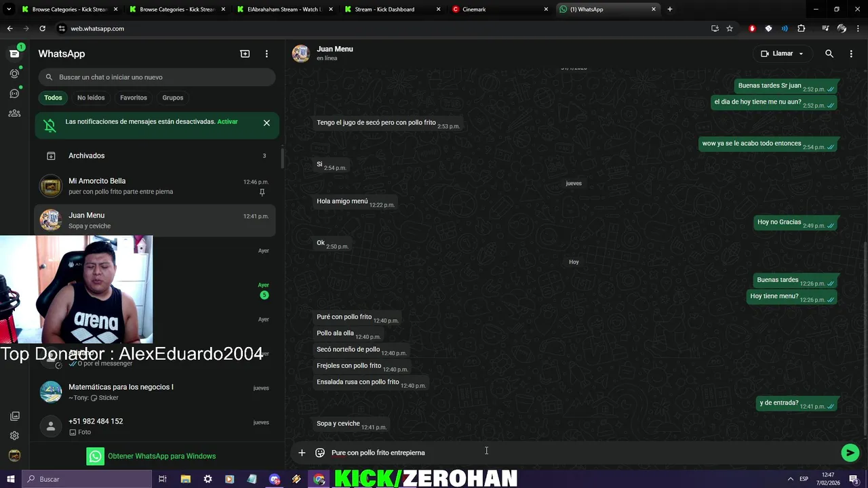Open Chrome from the taskbar
The image size is (868, 488).
pyautogui.click(x=319, y=479)
